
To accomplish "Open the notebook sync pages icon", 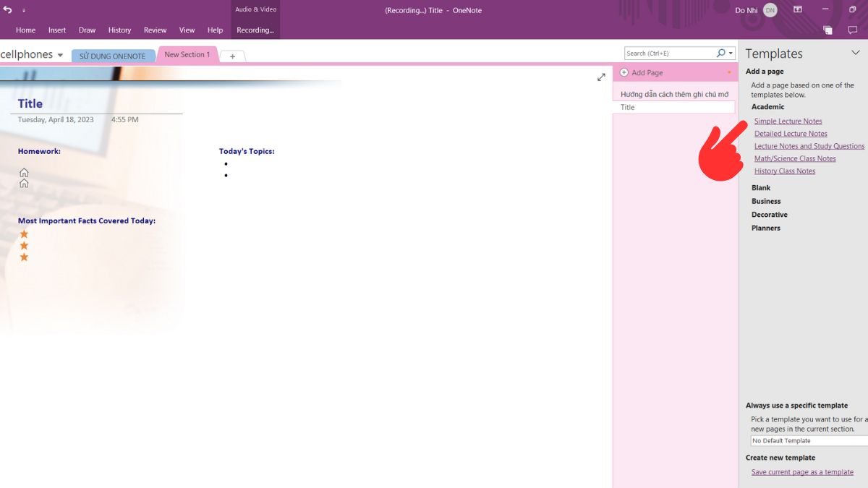I will (827, 30).
